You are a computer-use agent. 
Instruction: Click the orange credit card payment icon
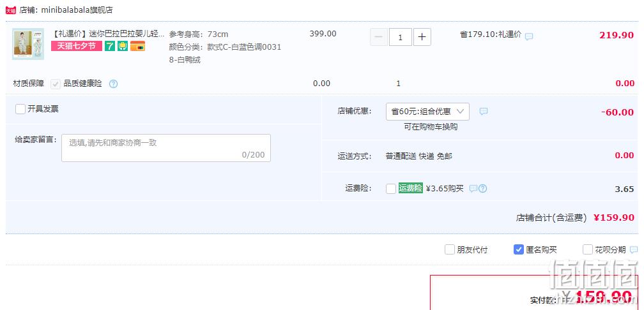tap(137, 46)
